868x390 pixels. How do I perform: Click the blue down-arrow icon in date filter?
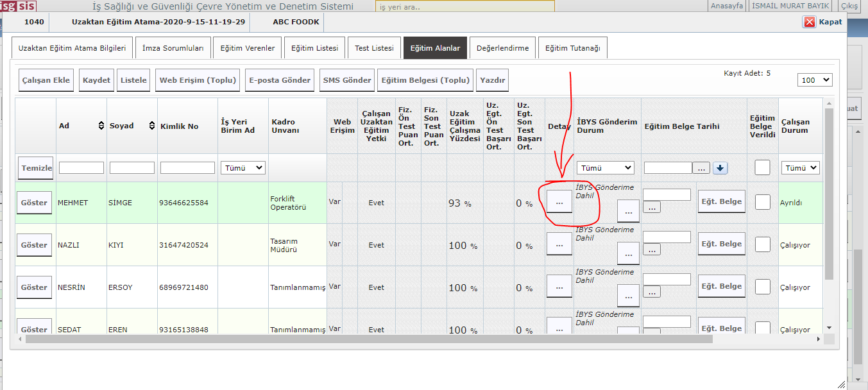tap(720, 168)
